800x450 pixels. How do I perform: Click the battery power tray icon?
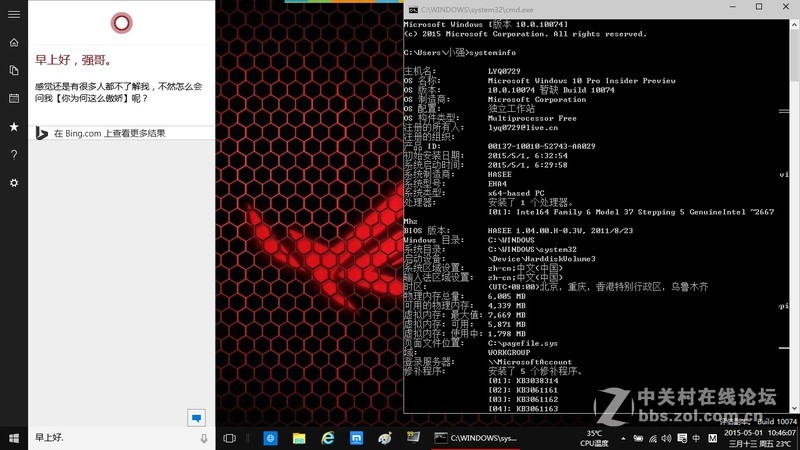click(638, 438)
